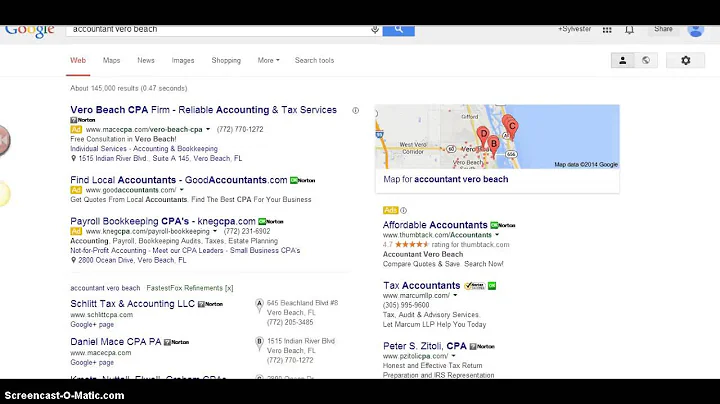The height and width of the screenshot is (404, 720).
Task: Click +Sylvester profile link
Action: click(x=574, y=29)
